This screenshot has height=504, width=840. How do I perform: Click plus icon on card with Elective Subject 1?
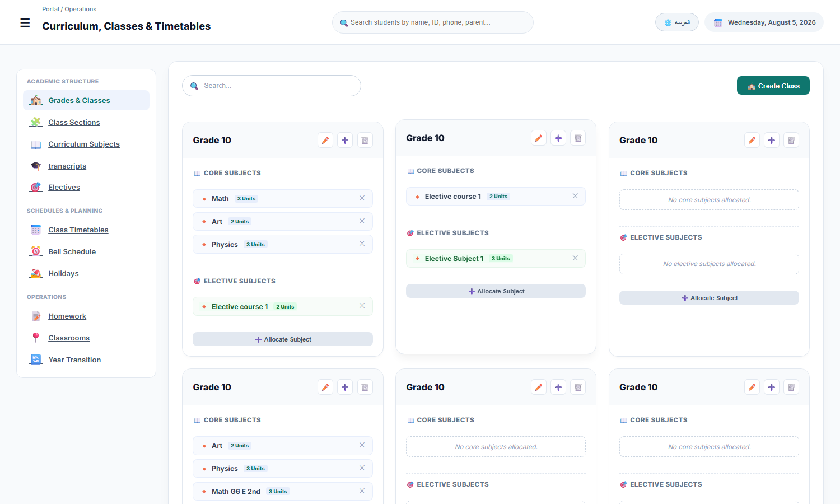558,138
